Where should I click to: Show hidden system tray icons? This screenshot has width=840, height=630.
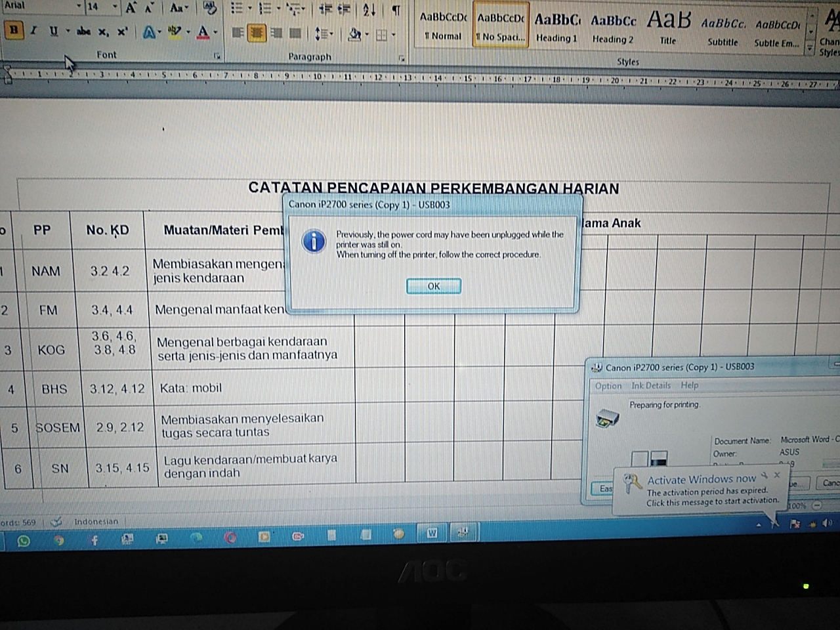(759, 525)
